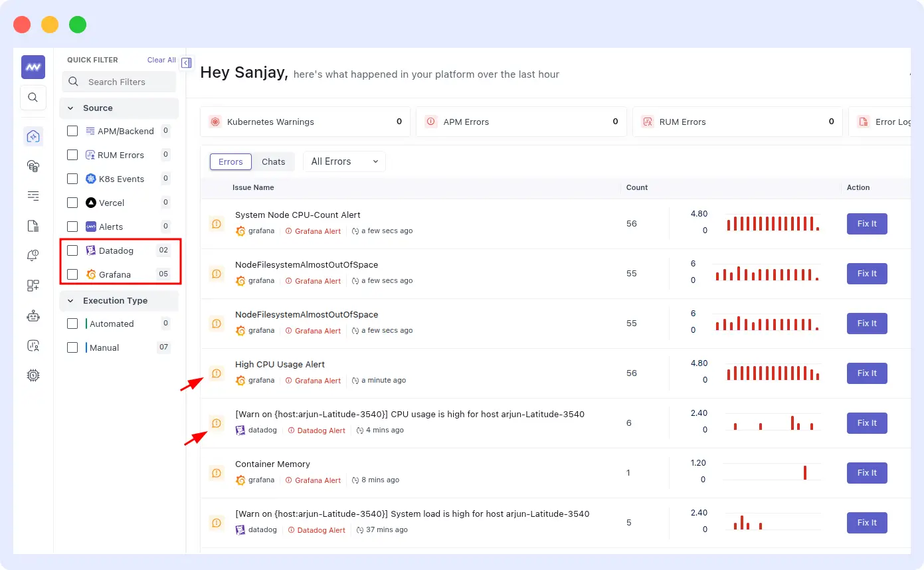This screenshot has width=924, height=570.
Task: Open the robot synthetic monitoring sidebar icon
Action: point(33,316)
